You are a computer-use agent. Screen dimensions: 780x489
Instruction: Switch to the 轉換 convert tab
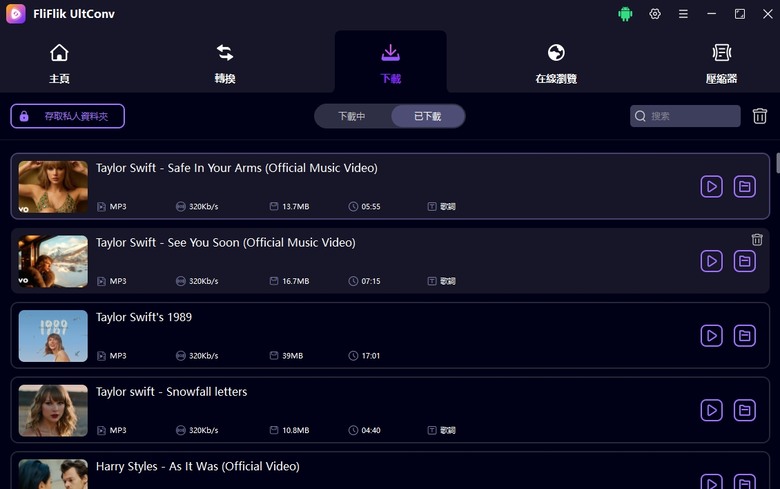pos(225,64)
